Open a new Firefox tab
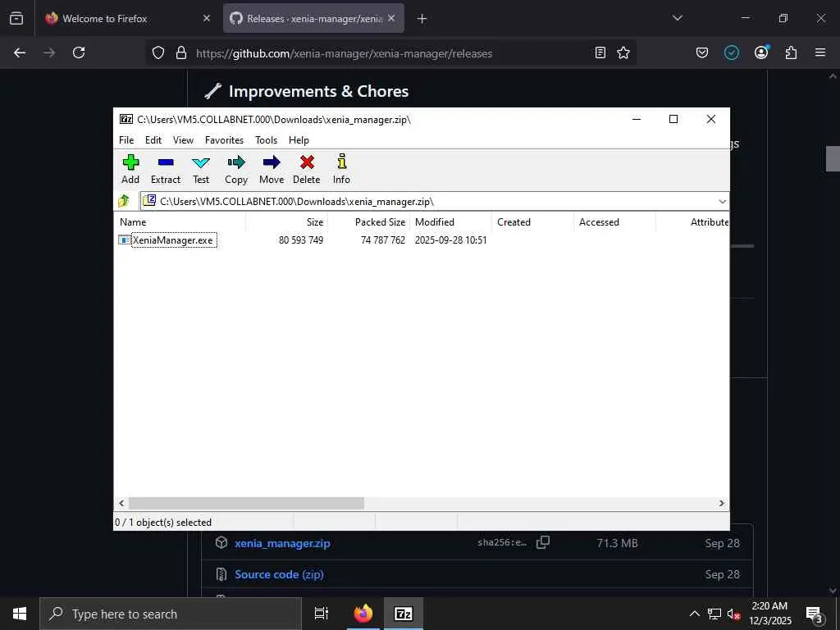This screenshot has width=840, height=630. click(422, 19)
